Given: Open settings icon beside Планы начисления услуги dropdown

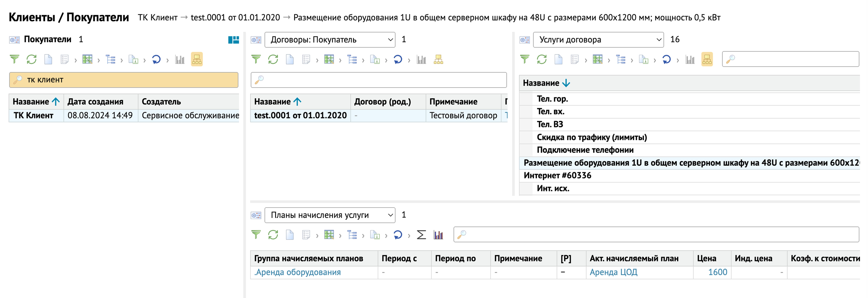Looking at the screenshot, I should point(256,215).
